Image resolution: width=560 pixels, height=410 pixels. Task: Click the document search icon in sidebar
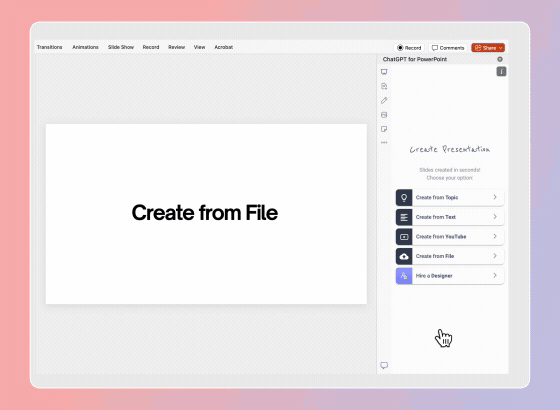[x=384, y=86]
